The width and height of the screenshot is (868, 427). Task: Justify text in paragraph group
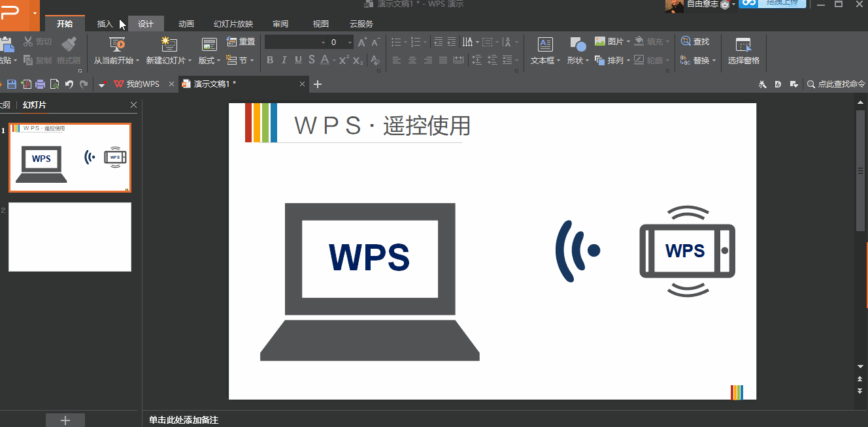[x=442, y=60]
